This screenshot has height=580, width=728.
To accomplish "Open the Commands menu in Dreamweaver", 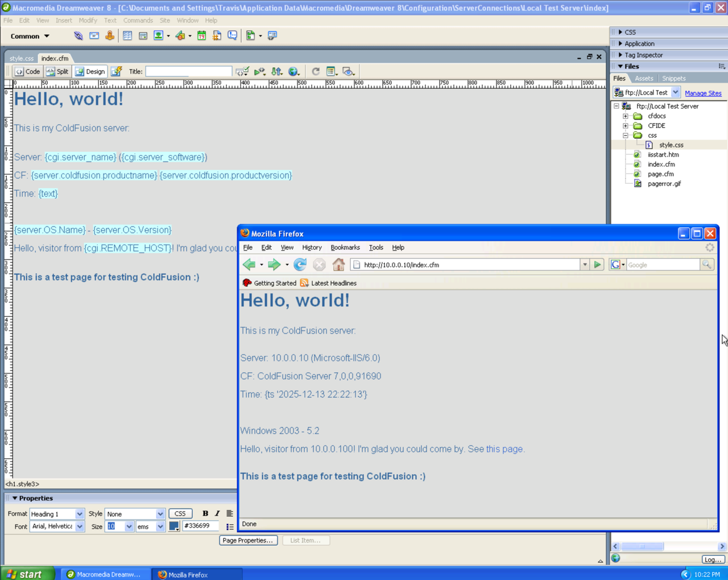I will coord(138,20).
